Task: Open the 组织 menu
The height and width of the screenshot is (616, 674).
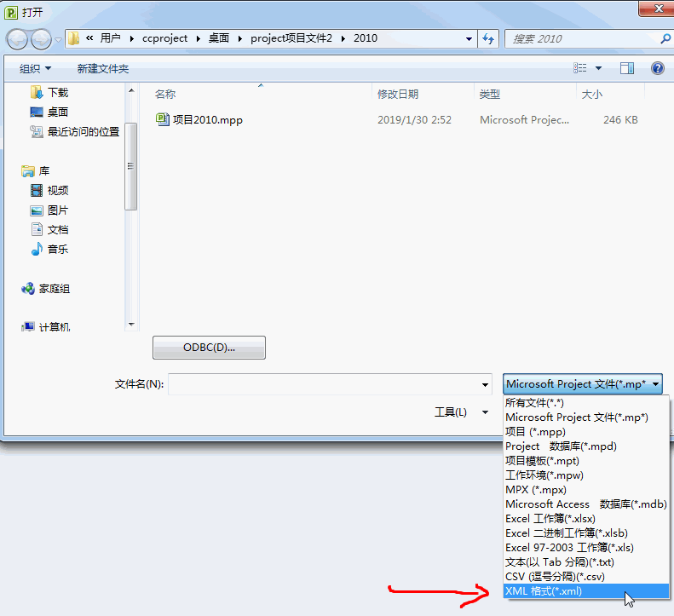Action: [35, 68]
